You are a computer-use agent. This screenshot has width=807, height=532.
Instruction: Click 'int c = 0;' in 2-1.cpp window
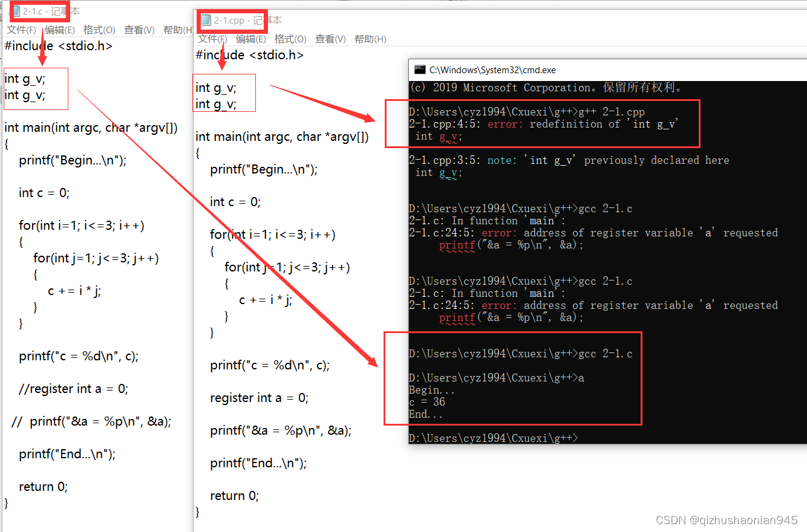click(x=235, y=202)
